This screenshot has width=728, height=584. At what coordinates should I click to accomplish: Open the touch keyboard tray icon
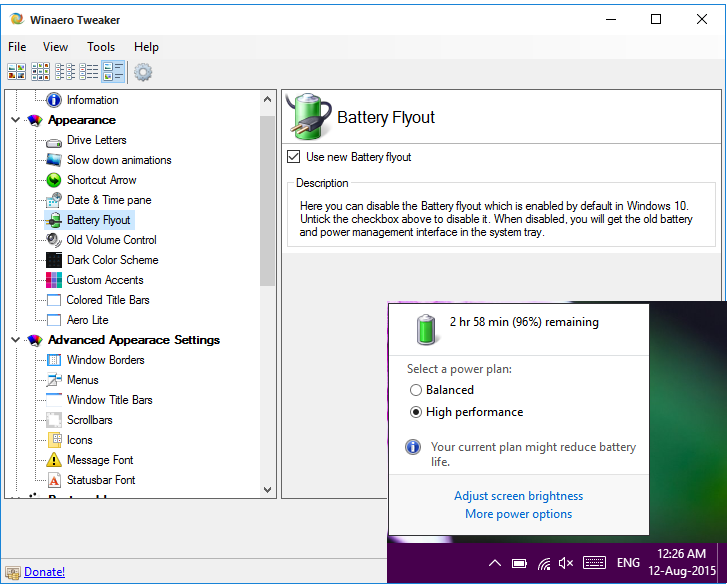point(594,563)
